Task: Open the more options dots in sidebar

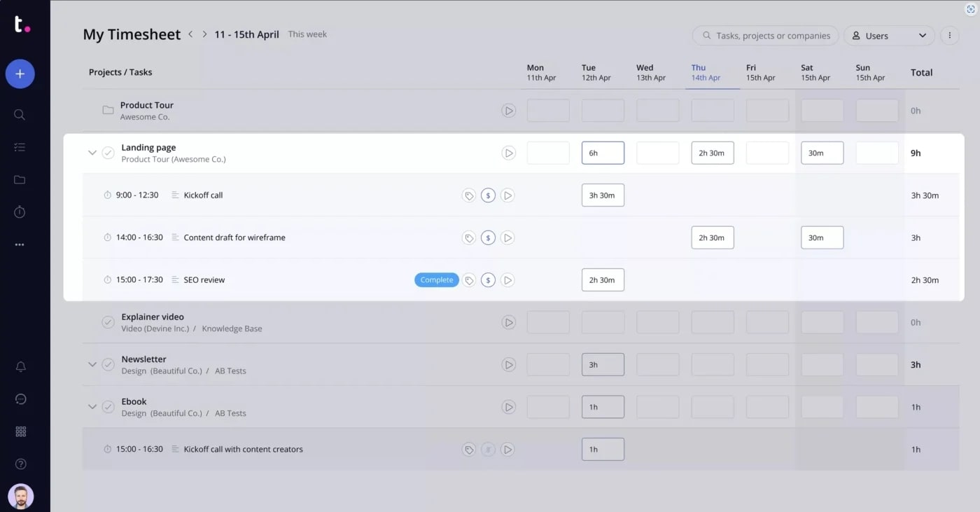Action: [20, 244]
